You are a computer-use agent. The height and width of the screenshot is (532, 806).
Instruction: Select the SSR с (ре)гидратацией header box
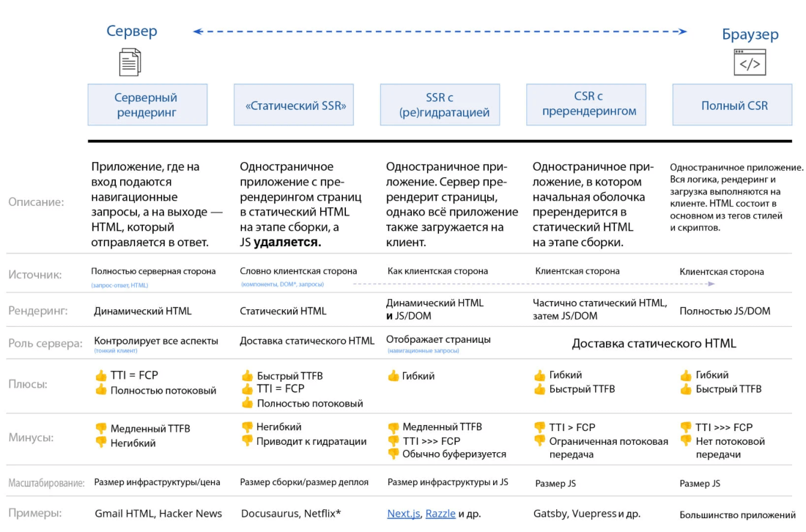pos(440,105)
